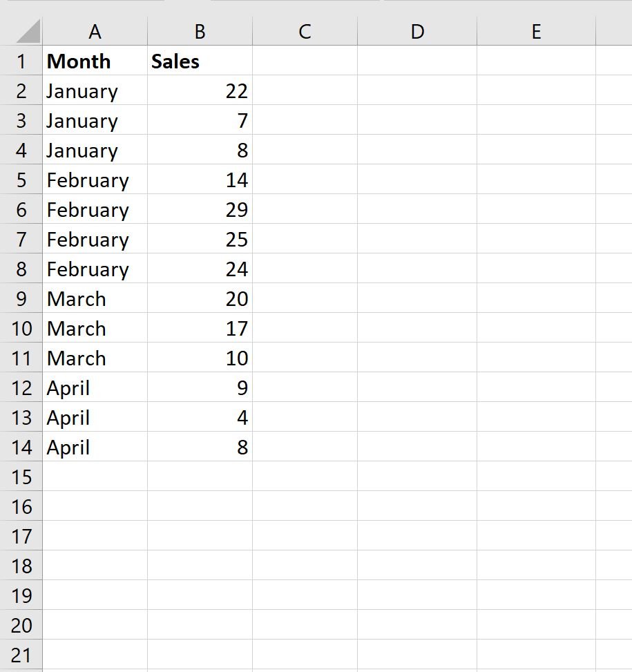Select the cell with sales value 22
The image size is (632, 672).
(x=200, y=90)
